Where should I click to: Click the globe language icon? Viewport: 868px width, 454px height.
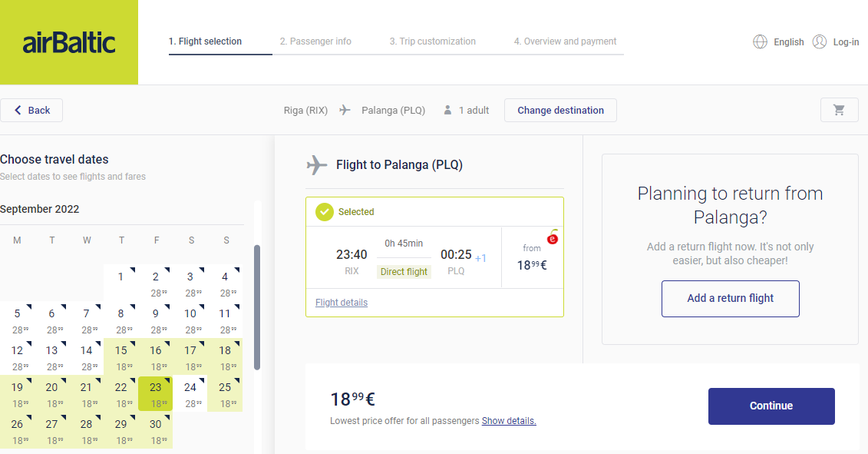tap(760, 41)
